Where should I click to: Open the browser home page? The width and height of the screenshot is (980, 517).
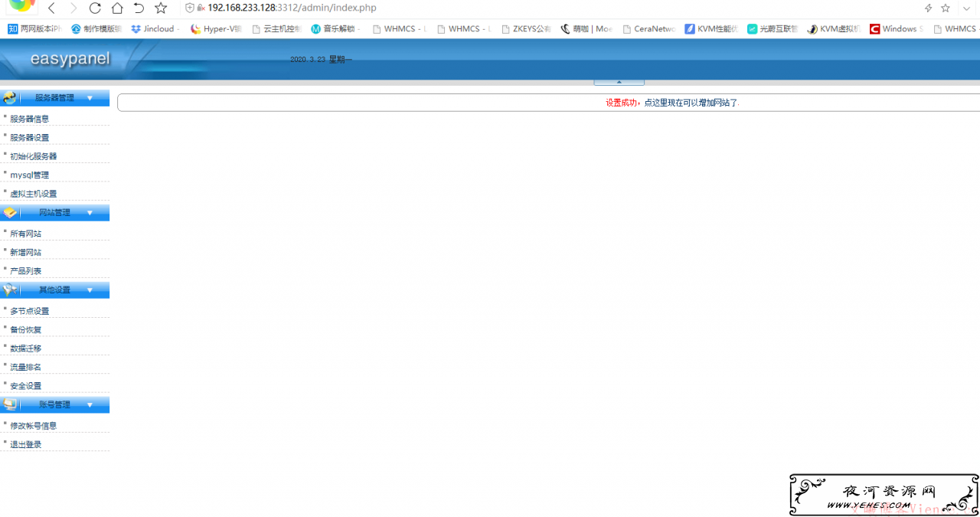click(x=116, y=8)
